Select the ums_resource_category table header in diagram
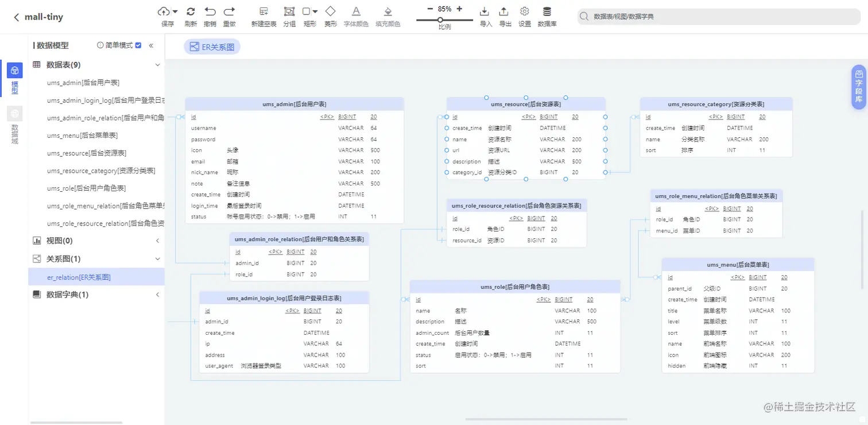 [716, 104]
